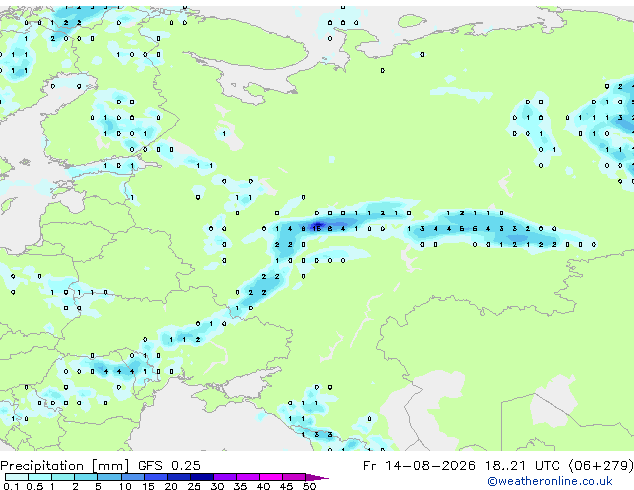Click the peak '16' precipitation value on map
This screenshot has width=634, height=490.
pyautogui.click(x=317, y=229)
